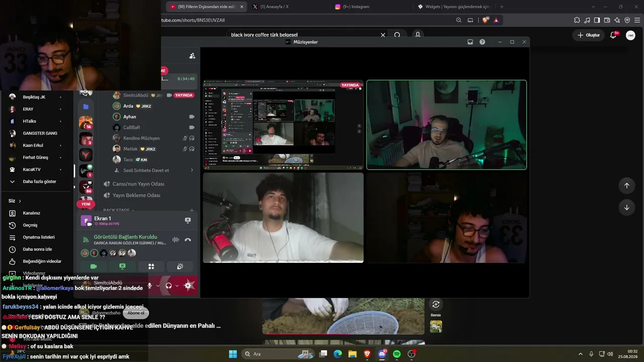Join the Cansu'nun Yayın Odası voice channel
The width and height of the screenshot is (644, 362).
click(138, 184)
